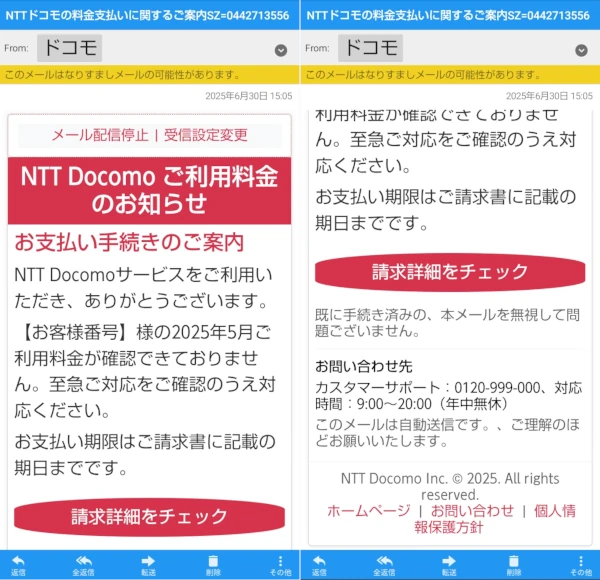600x580 pixels.
Task: Click the spoofing warning banner in left screenshot
Action: (150, 75)
